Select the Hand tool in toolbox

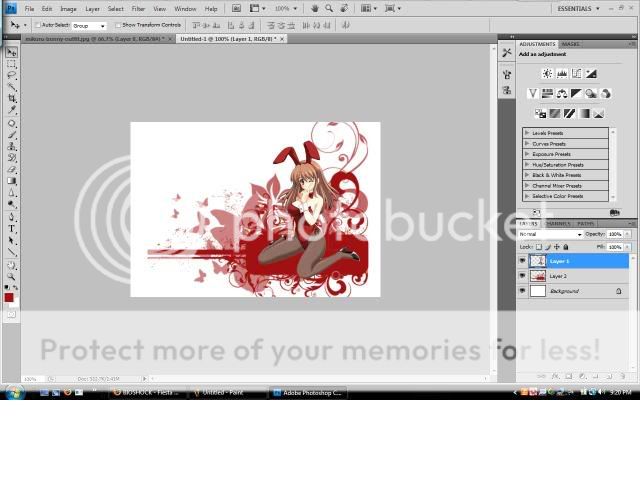coord(11,265)
